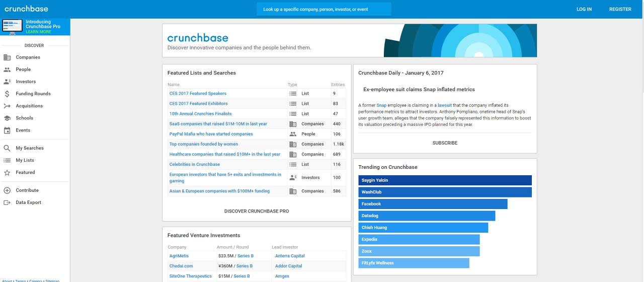Select Saygin Yalcin trending bar
Image resolution: width=644 pixels, height=282 pixels.
[445, 180]
